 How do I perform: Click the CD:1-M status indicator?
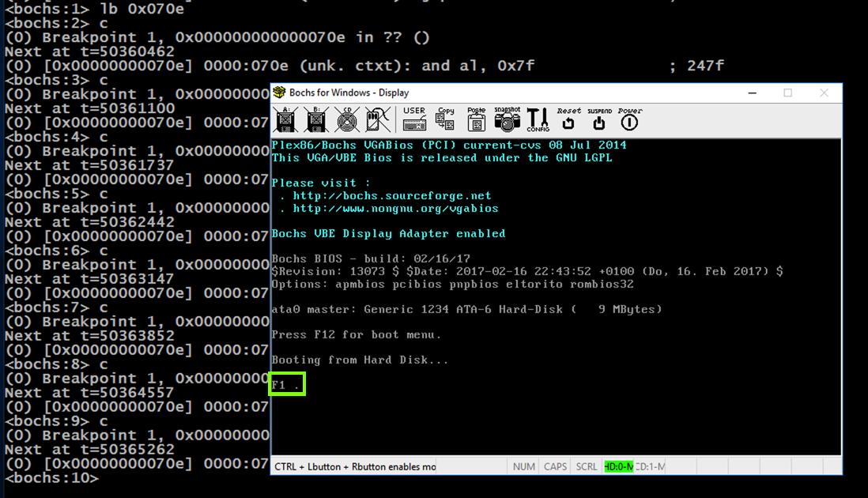tap(650, 466)
